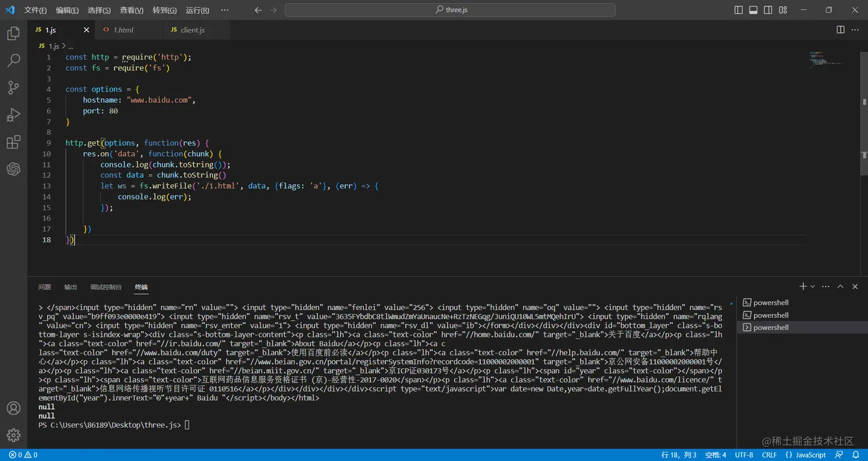
Task: Open the 运行(R) menu
Action: pos(197,10)
